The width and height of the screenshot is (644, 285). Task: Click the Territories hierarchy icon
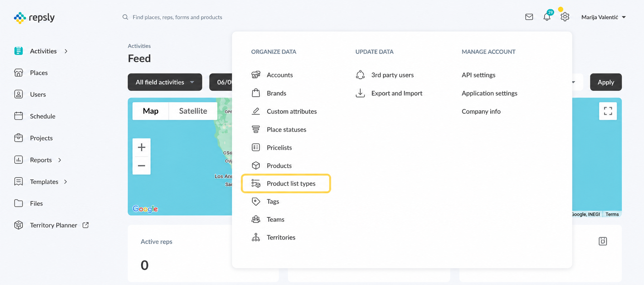[256, 237]
